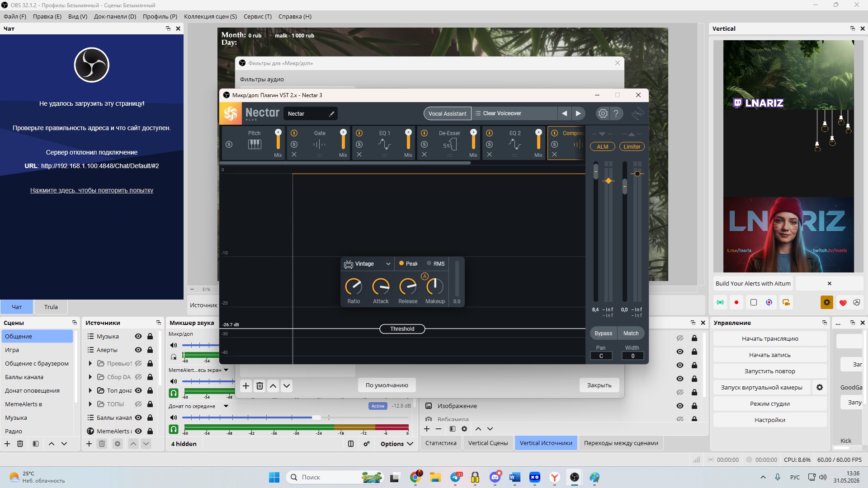This screenshot has height=488, width=868.
Task: Open Nectar help question mark
Action: [616, 113]
